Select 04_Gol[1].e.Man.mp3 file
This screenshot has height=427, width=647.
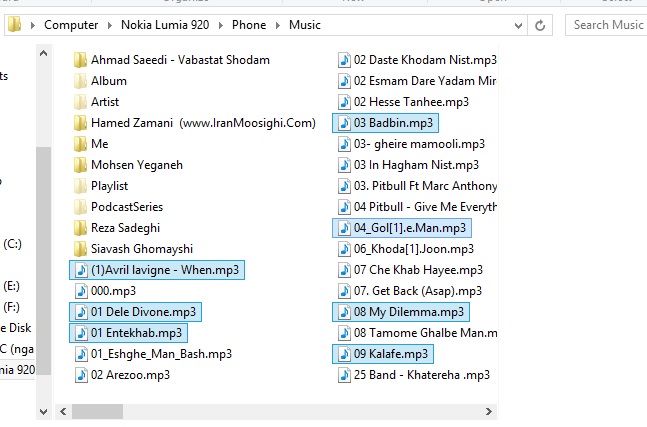[409, 228]
